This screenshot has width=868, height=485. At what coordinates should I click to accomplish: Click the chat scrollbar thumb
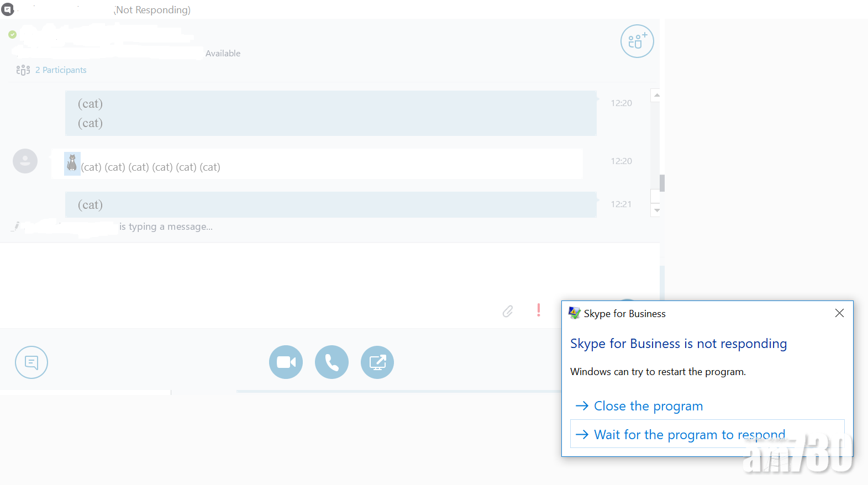(661, 183)
